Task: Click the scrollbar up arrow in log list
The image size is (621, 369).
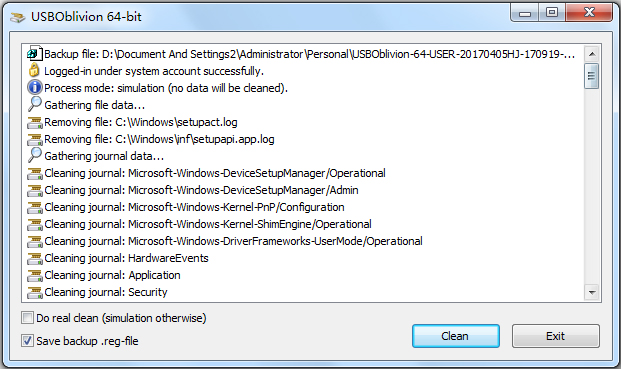Action: pyautogui.click(x=592, y=54)
